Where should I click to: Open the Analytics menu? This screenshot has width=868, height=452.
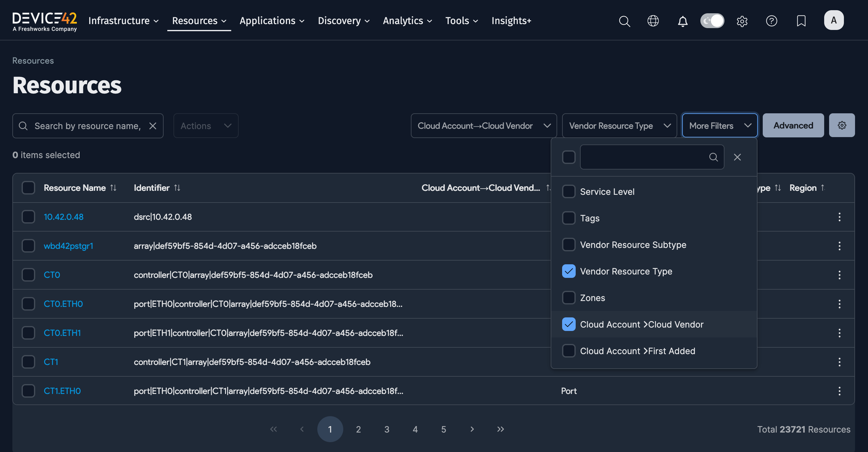[x=407, y=21]
